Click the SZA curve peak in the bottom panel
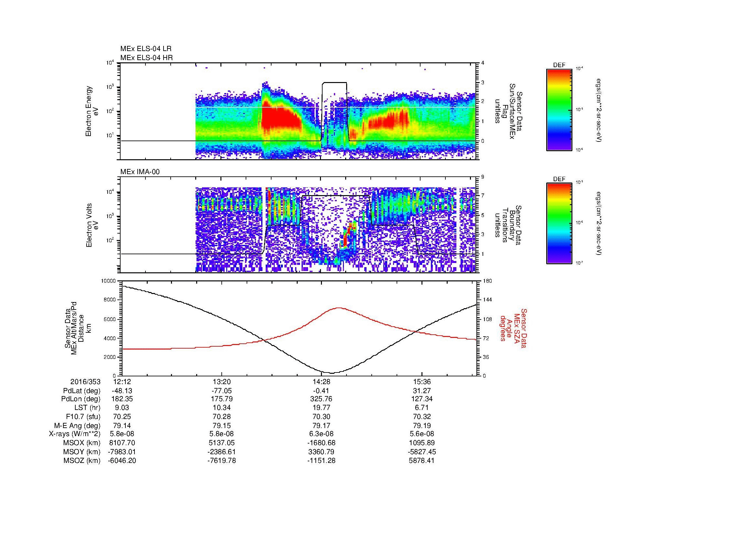 pyautogui.click(x=339, y=308)
